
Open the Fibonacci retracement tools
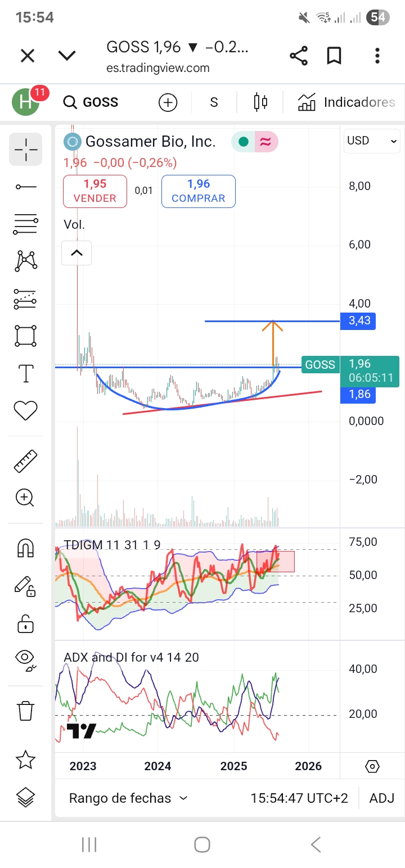point(25,224)
